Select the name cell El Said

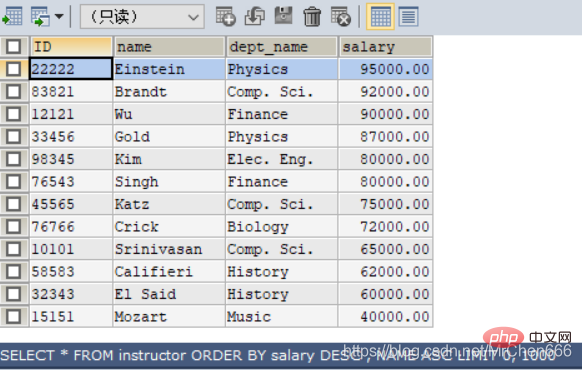(x=169, y=294)
